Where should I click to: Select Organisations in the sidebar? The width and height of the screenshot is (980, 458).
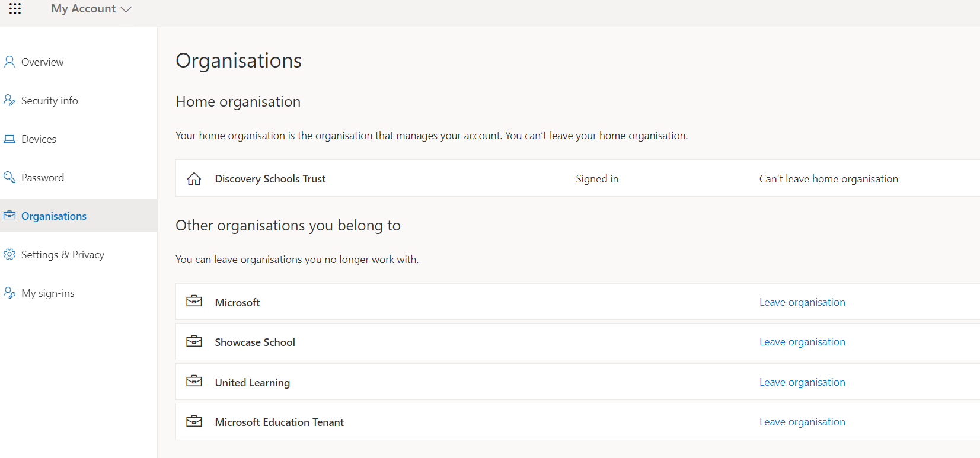pyautogui.click(x=54, y=216)
